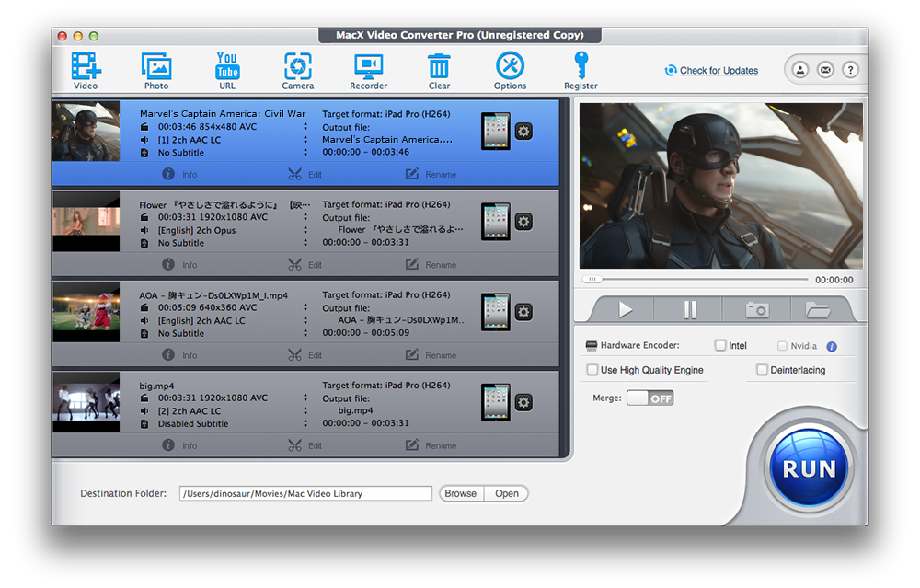Click the Clear trash can icon
The height and width of the screenshot is (588, 920).
point(439,66)
